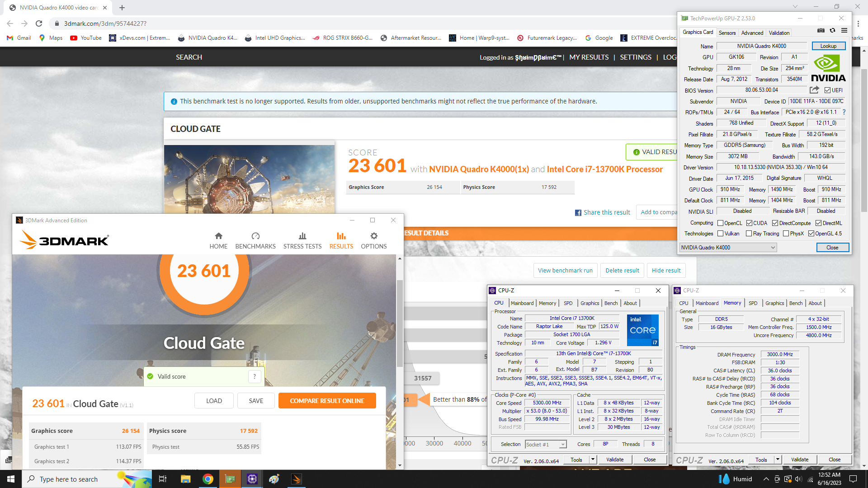Click Bus Interface question mark
This screenshot has height=488, width=868.
click(x=844, y=112)
